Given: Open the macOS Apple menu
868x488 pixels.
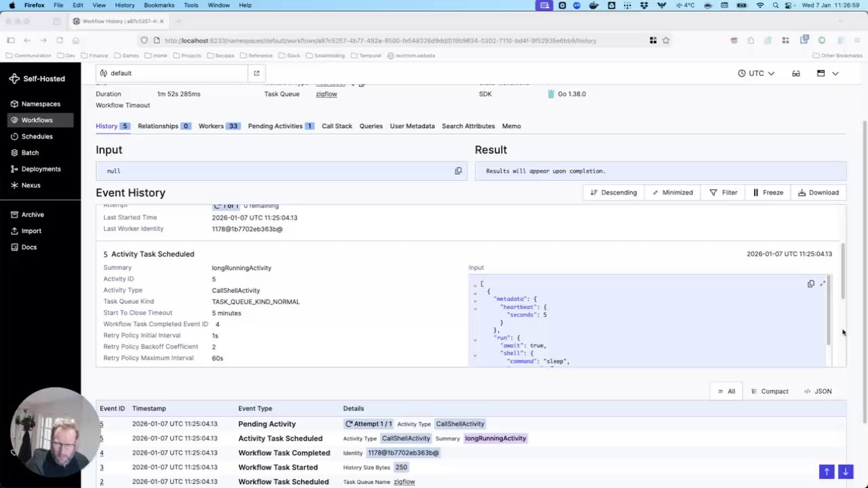Looking at the screenshot, I should pyautogui.click(x=12, y=5).
